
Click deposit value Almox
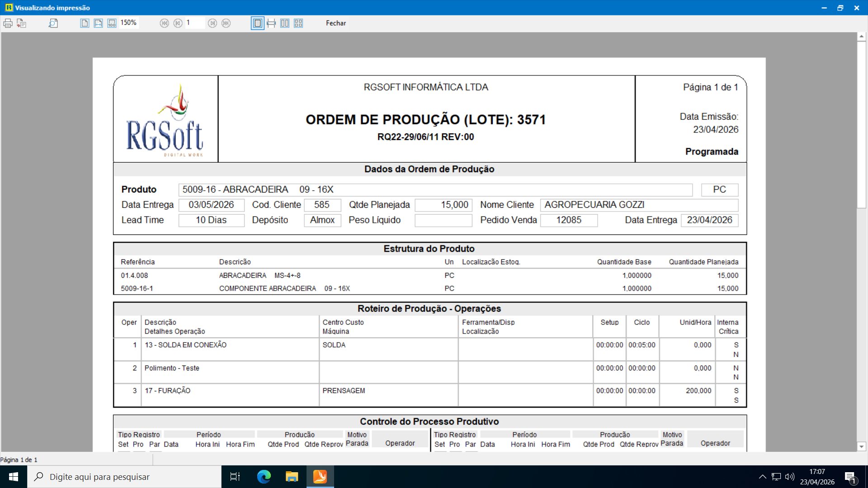[x=322, y=221]
